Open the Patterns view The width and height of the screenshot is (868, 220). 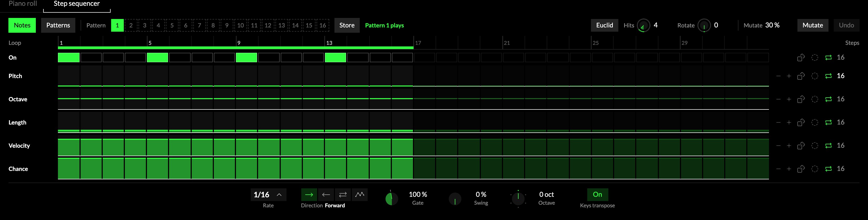pyautogui.click(x=58, y=25)
